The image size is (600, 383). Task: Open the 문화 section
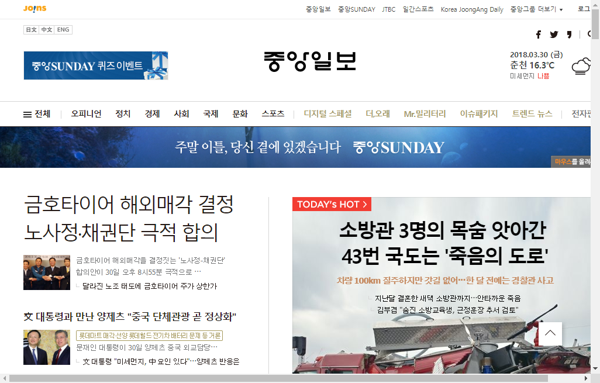click(240, 114)
